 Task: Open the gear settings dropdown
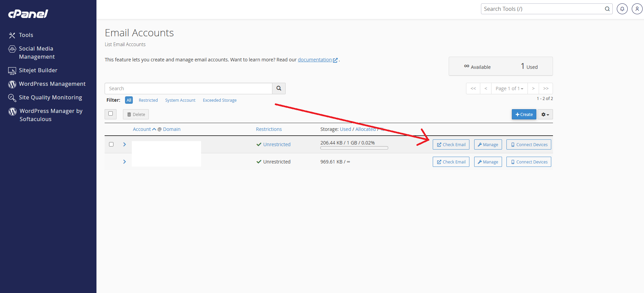pyautogui.click(x=545, y=114)
